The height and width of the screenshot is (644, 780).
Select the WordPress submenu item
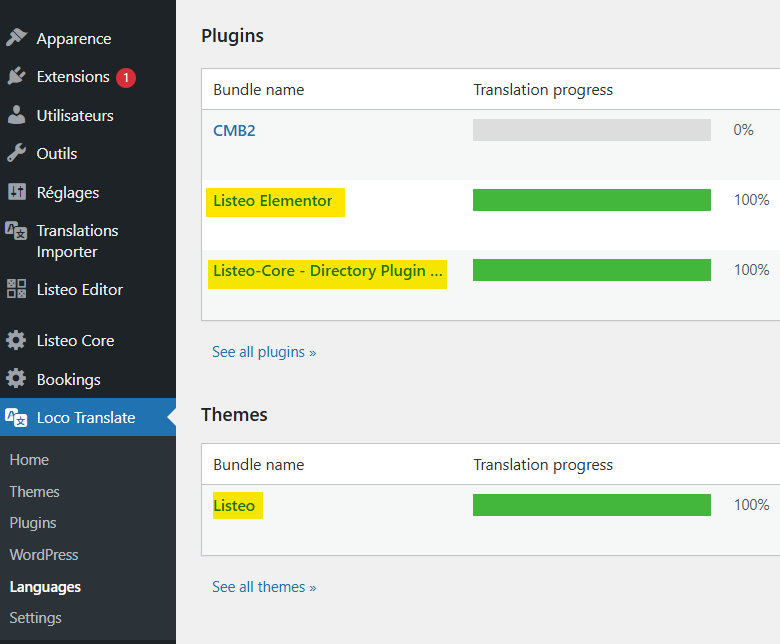(x=43, y=555)
